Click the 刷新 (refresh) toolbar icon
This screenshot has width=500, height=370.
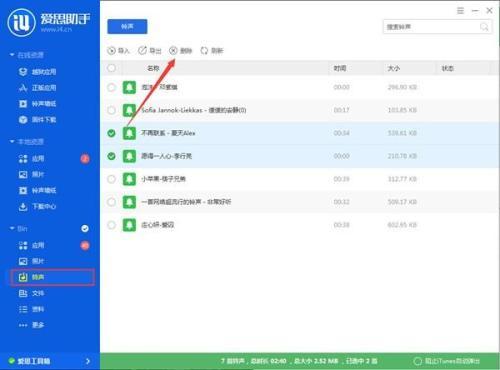click(x=204, y=51)
